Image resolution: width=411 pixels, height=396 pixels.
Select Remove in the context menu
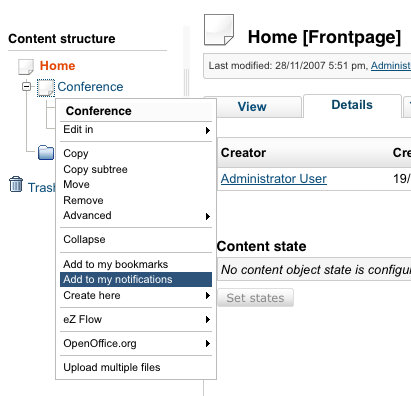click(83, 200)
